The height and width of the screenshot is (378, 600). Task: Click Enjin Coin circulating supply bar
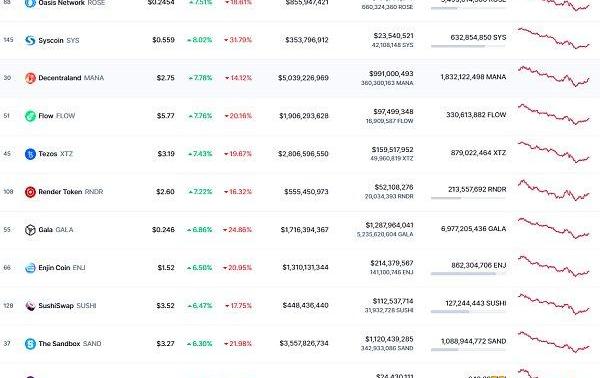pyautogui.click(x=468, y=274)
